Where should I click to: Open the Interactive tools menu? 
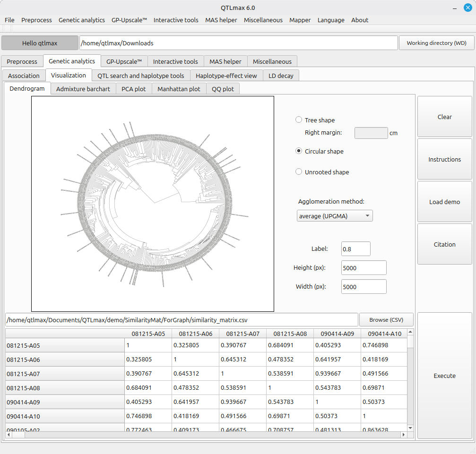point(176,20)
